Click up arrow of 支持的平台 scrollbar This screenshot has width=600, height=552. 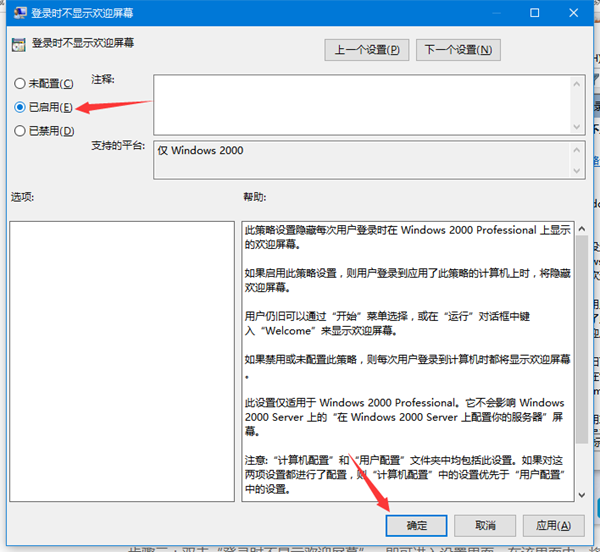[577, 150]
